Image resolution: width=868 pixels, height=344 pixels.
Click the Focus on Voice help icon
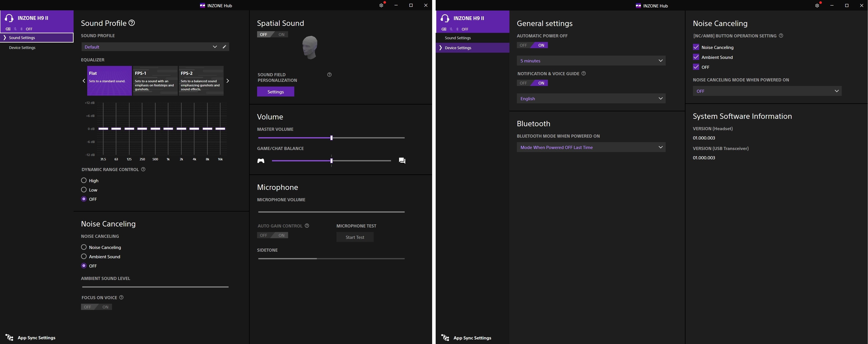click(121, 298)
